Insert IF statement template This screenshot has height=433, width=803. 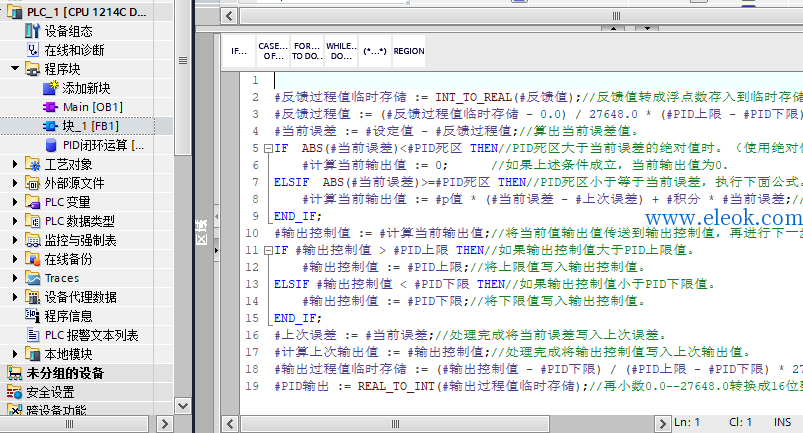click(x=239, y=51)
